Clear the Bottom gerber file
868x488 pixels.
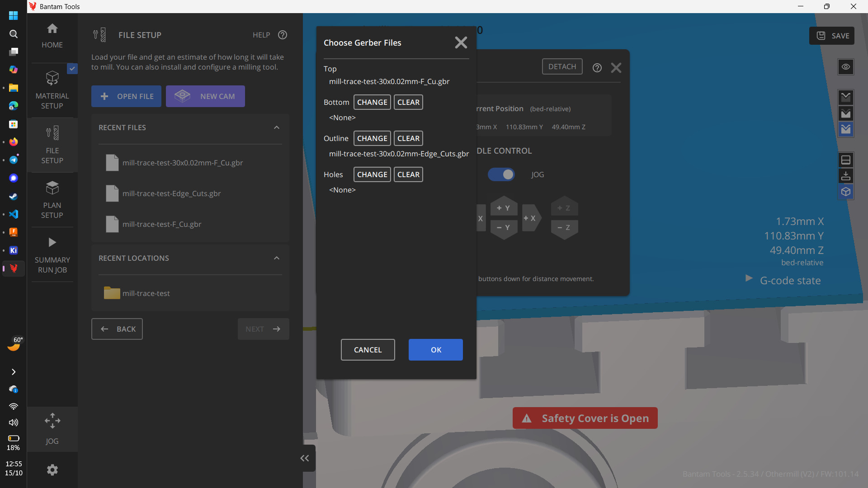[408, 102]
